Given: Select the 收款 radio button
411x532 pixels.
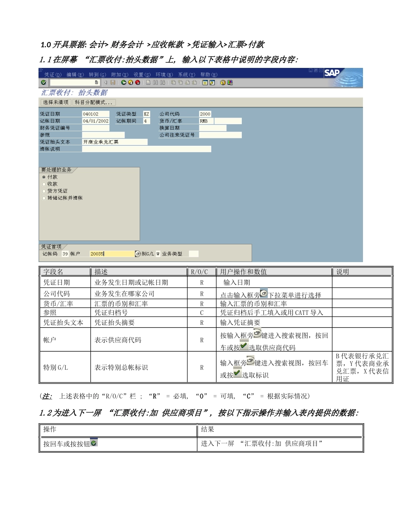Looking at the screenshot, I should click(44, 184).
